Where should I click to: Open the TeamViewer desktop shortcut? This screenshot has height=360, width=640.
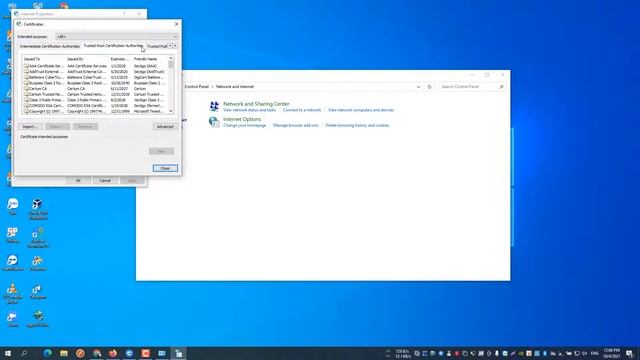click(x=13, y=263)
